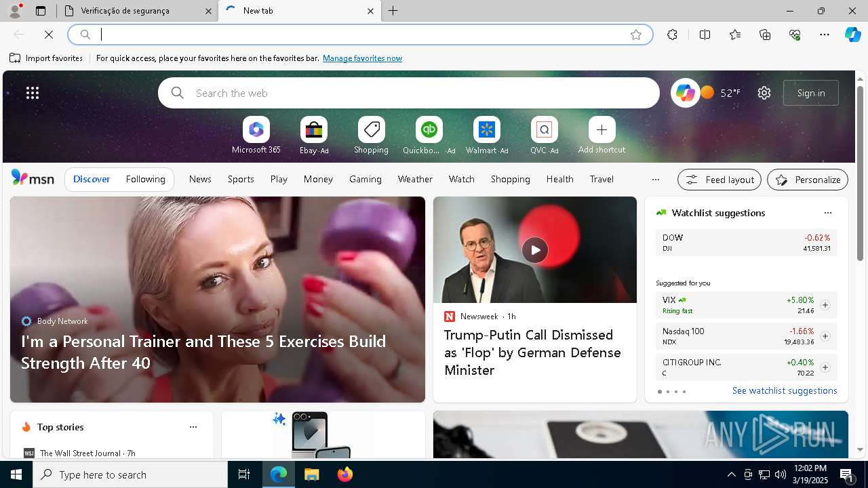Click the Search the web box
Viewport: 868px width, 488px height.
(408, 93)
